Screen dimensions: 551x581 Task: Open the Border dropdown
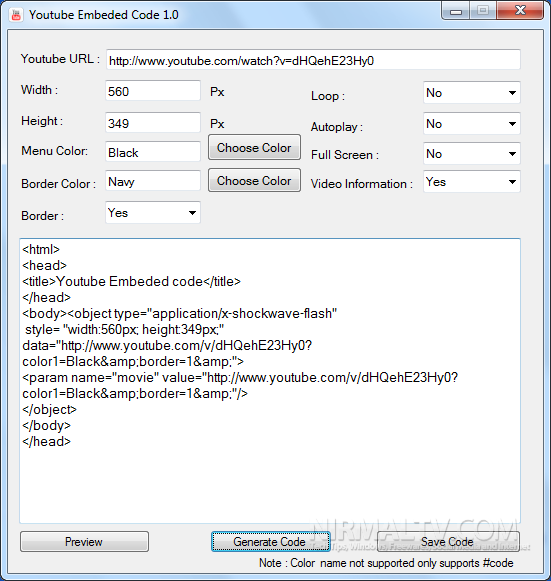tap(153, 213)
